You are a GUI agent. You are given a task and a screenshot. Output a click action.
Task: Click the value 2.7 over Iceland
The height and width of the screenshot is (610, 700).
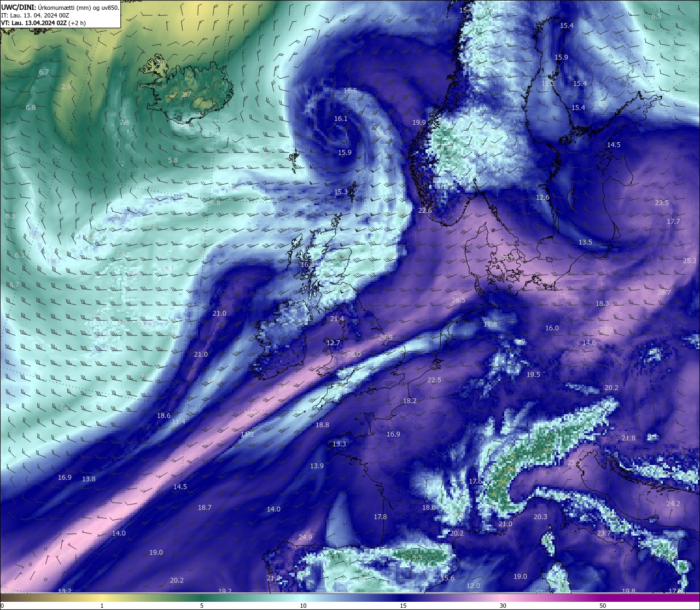pos(186,95)
